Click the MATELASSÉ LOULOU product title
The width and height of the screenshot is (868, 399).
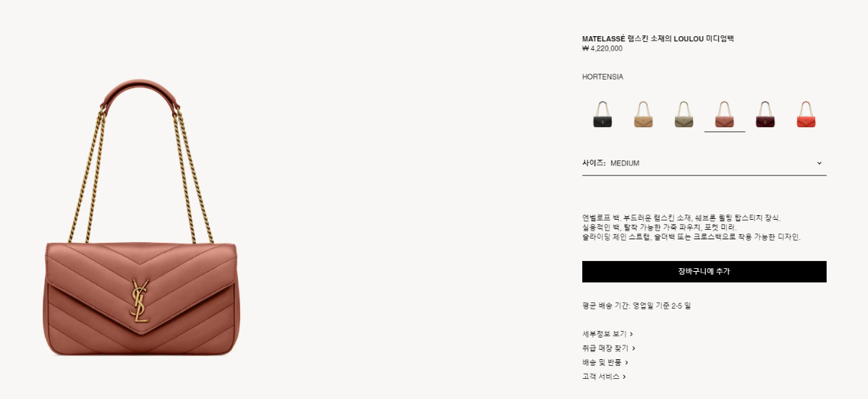pyautogui.click(x=658, y=39)
